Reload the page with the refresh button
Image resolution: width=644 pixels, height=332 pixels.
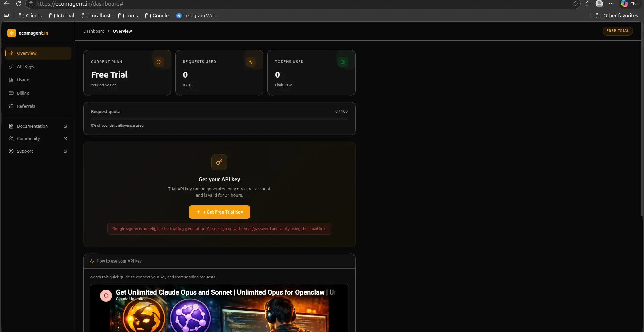[x=19, y=4]
